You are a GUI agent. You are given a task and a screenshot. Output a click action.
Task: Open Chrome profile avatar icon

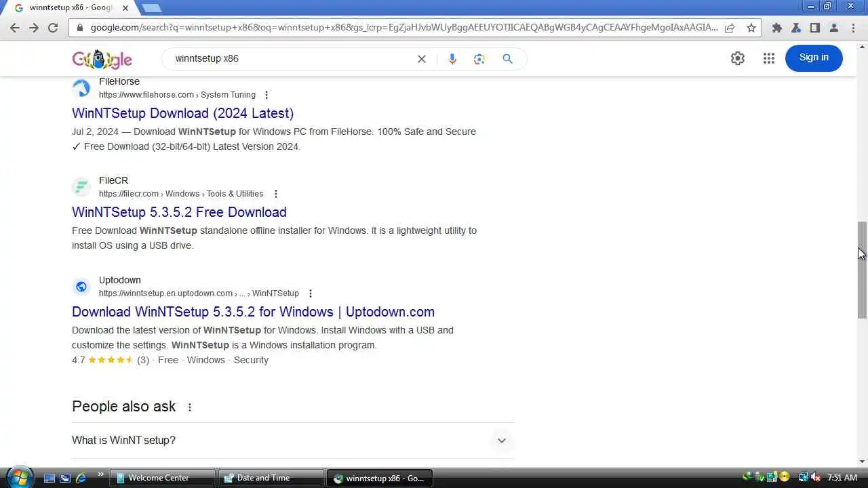coord(834,28)
